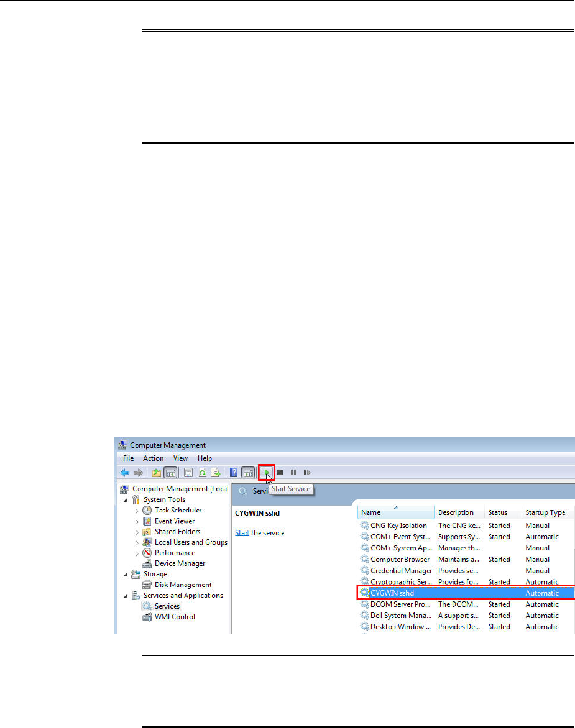Open the View menu

tap(180, 458)
